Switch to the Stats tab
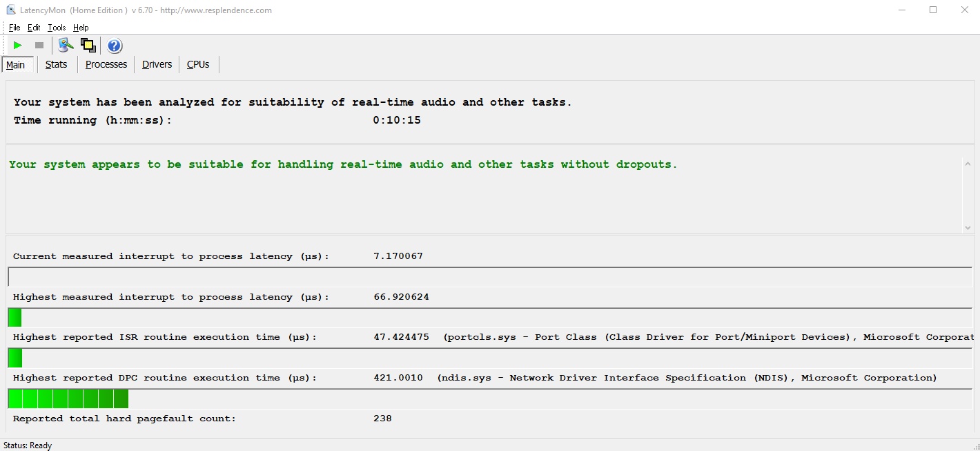The width and height of the screenshot is (980, 451). tap(57, 64)
